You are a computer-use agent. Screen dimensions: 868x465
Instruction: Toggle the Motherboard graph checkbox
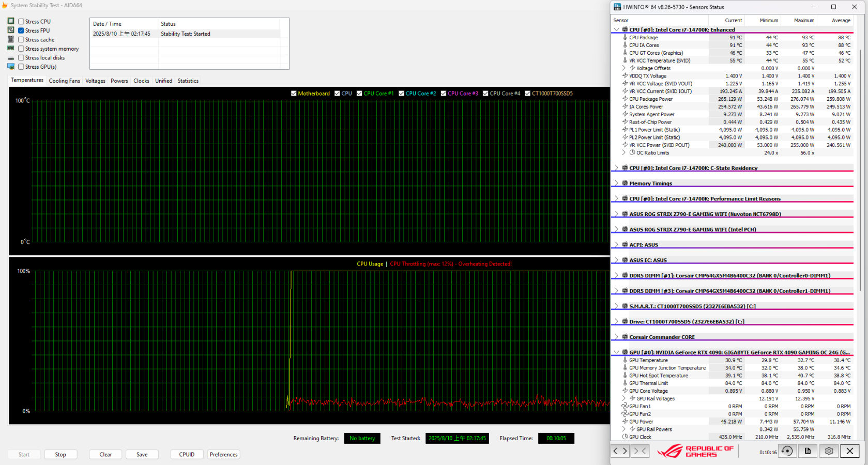pyautogui.click(x=294, y=94)
